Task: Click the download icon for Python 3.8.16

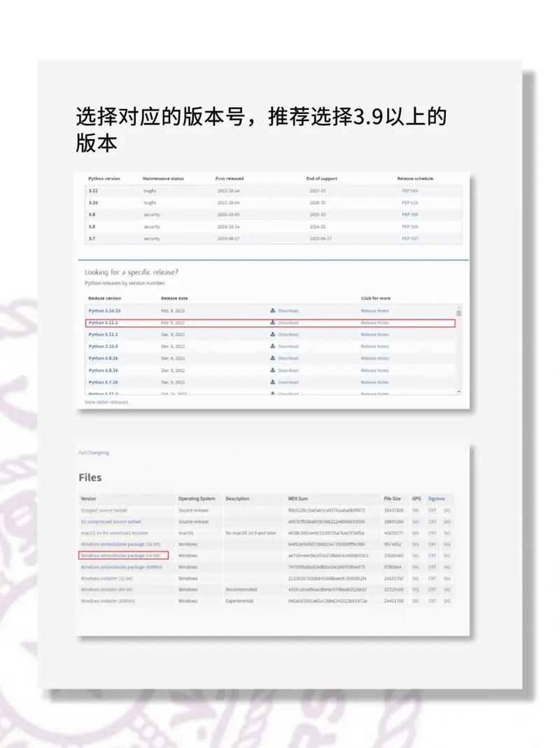Action: point(273,370)
